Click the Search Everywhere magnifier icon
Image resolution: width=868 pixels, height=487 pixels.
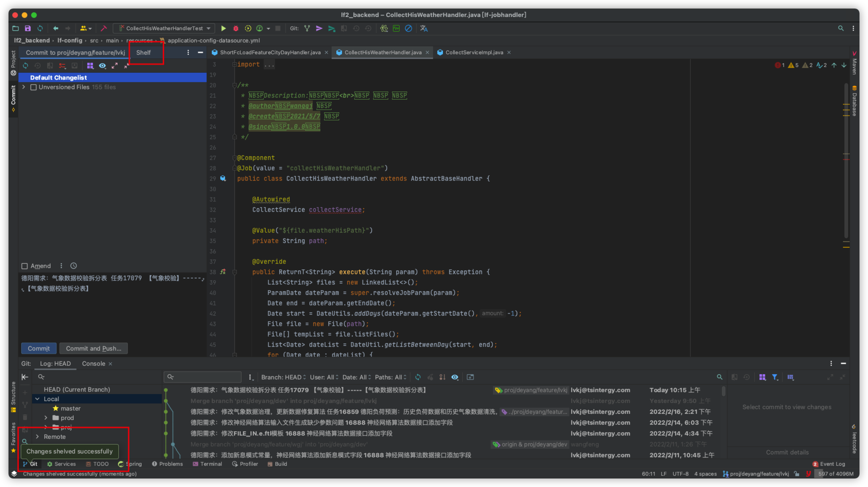click(x=841, y=29)
